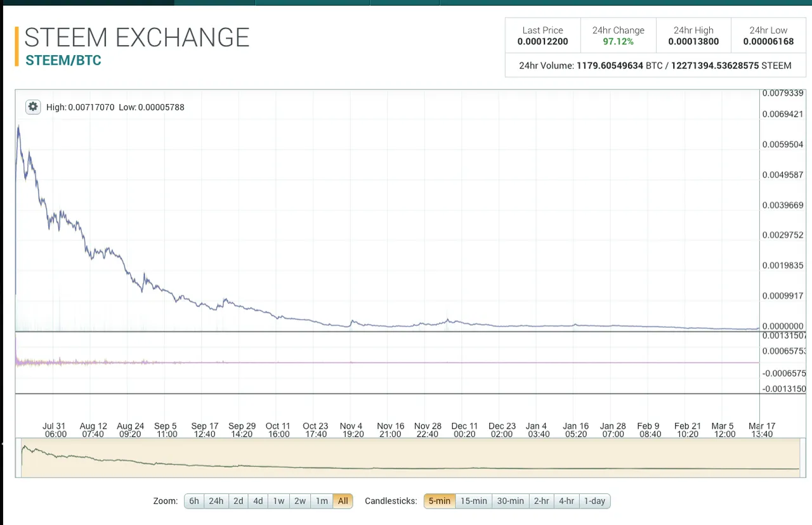Set zoom to 24h
Viewport: 812px width, 525px height.
pyautogui.click(x=216, y=501)
